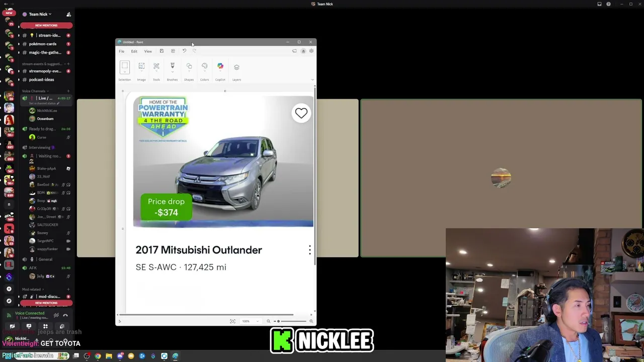The width and height of the screenshot is (644, 362).
Task: Open the mod-discussion channel
Action: [x=46, y=297]
